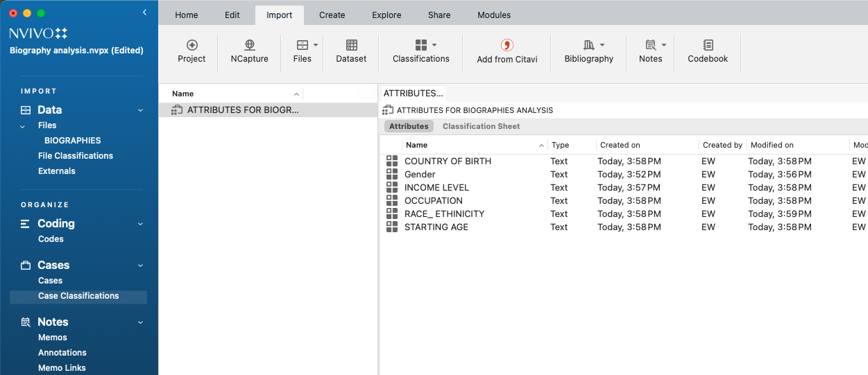Open the Codebook import icon
Screen dimensions: 868x375
click(708, 45)
